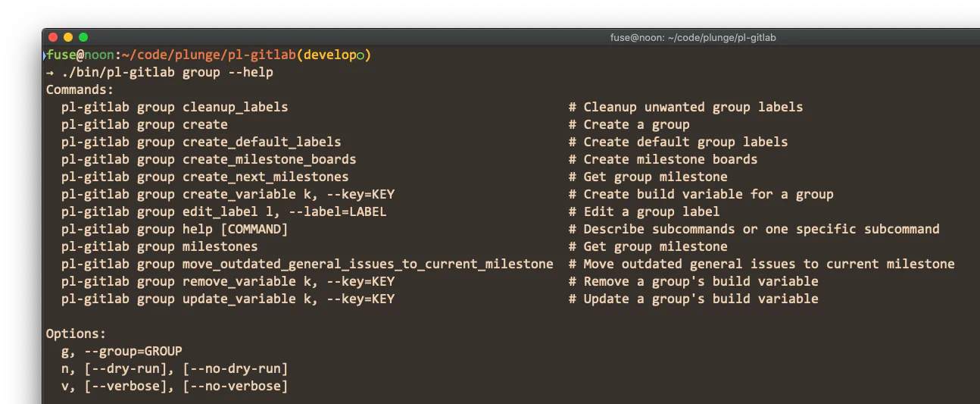The image size is (980, 404).
Task: Click the 'Options:' heading
Action: pos(76,334)
